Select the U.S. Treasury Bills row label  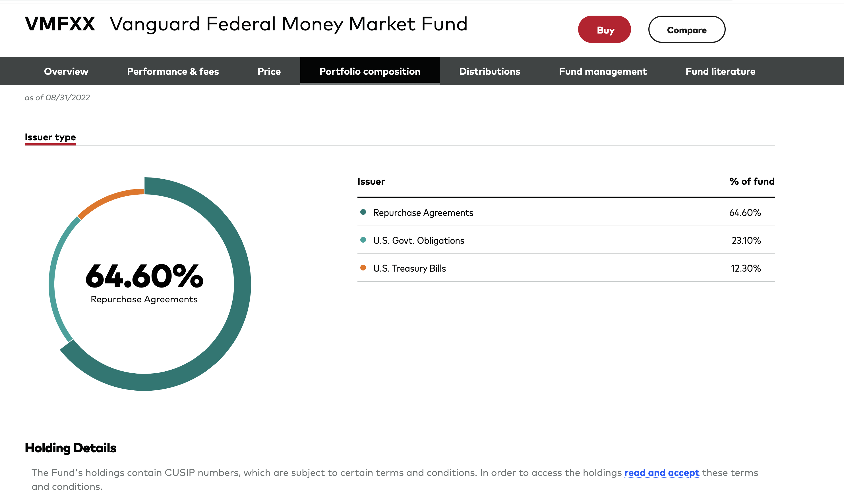(409, 269)
